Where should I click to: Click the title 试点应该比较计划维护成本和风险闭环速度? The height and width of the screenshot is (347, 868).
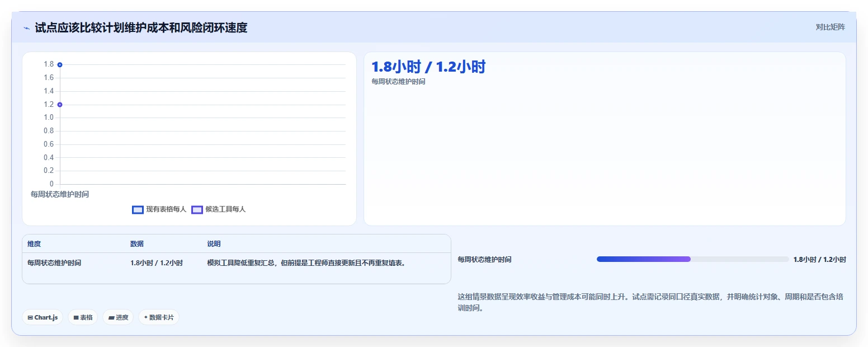point(141,27)
